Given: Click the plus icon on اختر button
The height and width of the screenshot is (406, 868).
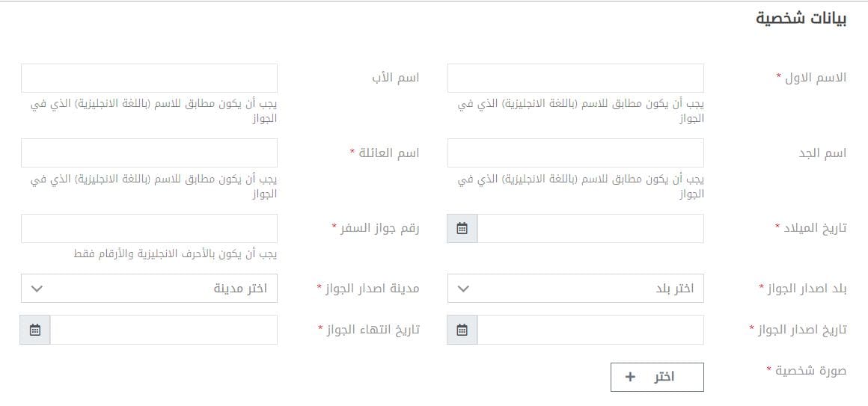Looking at the screenshot, I should (630, 378).
